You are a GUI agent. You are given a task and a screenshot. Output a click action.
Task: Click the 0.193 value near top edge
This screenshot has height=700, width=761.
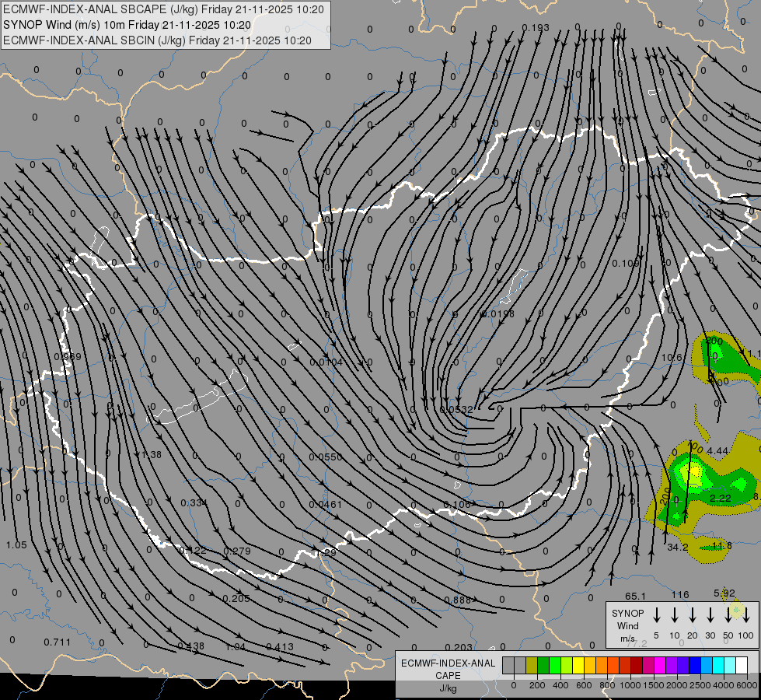point(536,28)
